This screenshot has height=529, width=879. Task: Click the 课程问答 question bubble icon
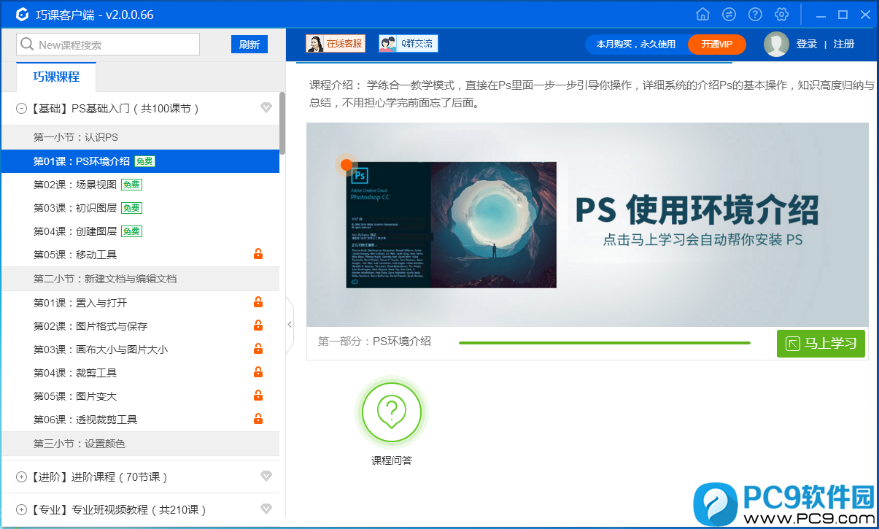(391, 410)
